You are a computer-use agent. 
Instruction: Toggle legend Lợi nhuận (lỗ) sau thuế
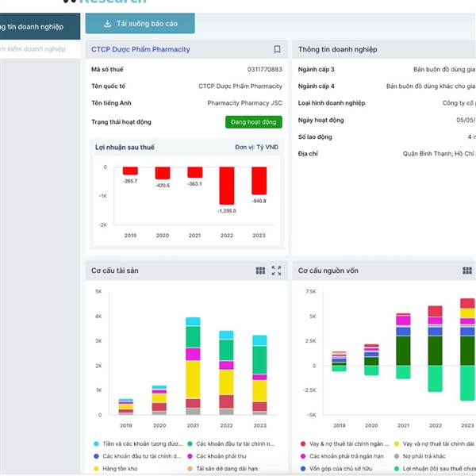[x=435, y=469]
